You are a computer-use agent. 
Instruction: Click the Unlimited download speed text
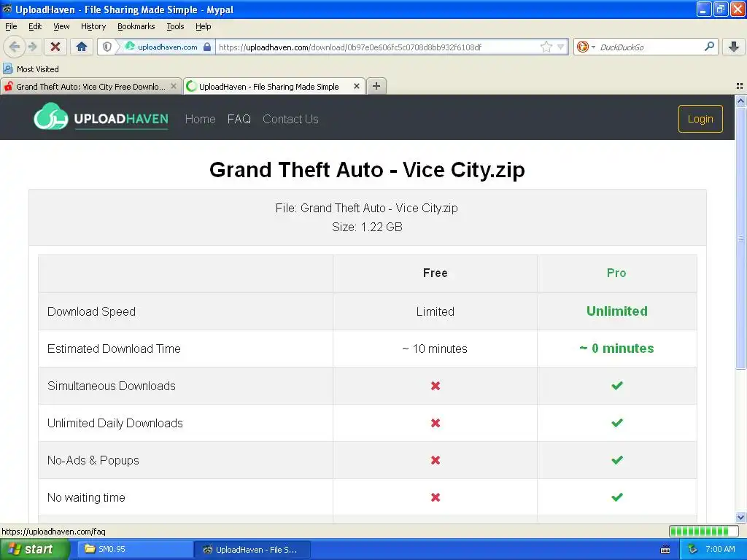pos(616,311)
